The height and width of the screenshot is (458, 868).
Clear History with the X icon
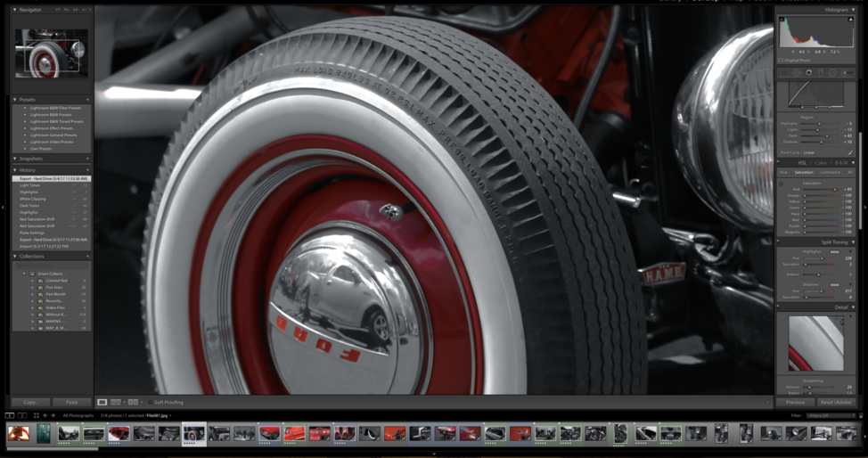pos(87,170)
